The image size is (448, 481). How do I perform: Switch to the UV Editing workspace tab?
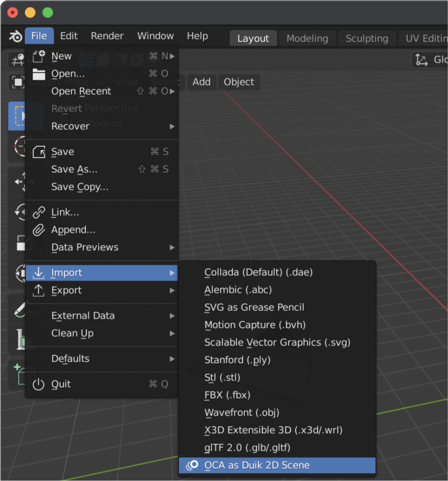pos(423,39)
